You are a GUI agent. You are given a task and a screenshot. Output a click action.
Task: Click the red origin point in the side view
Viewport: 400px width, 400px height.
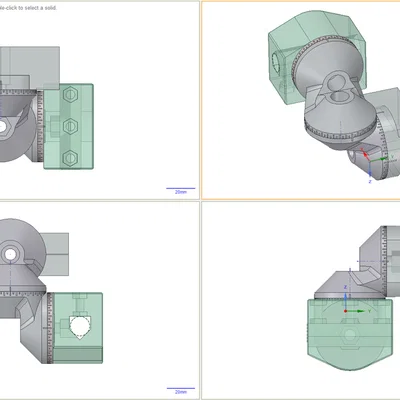[346, 311]
